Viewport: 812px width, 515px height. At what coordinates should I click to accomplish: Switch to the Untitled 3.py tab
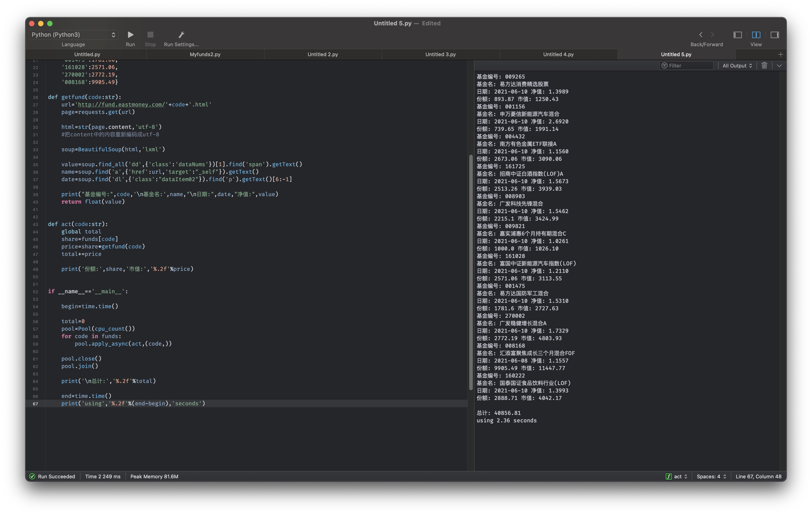(x=440, y=54)
